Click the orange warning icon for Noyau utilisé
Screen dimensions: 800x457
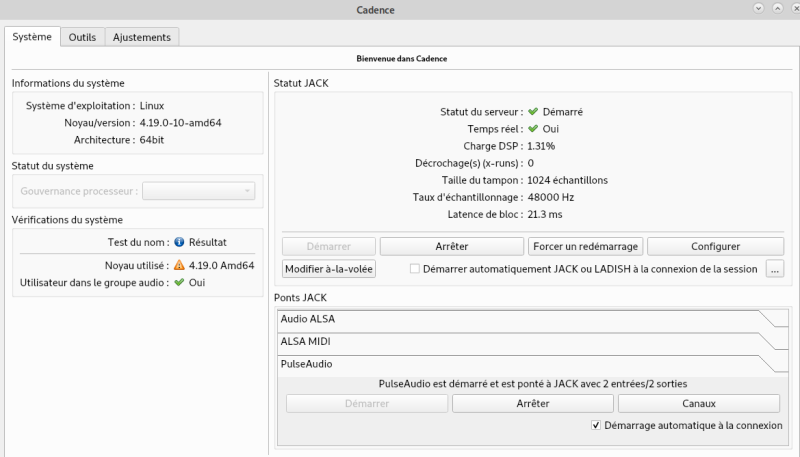[x=179, y=266]
